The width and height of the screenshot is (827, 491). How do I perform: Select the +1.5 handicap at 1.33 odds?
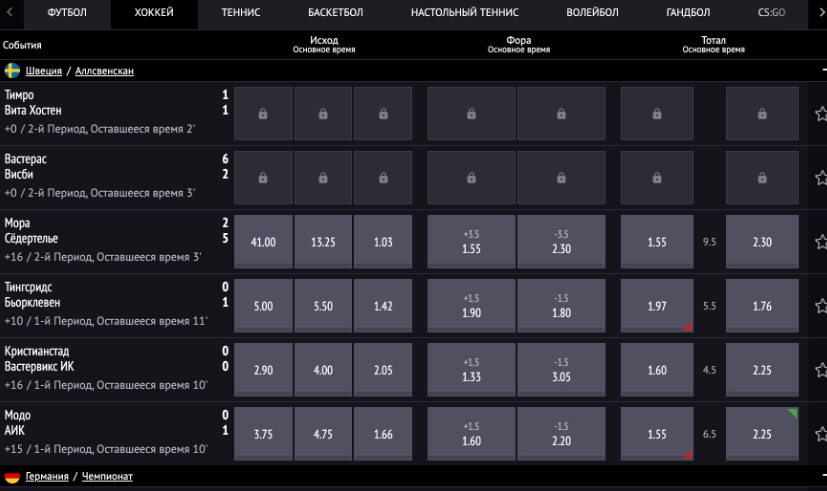coord(471,370)
